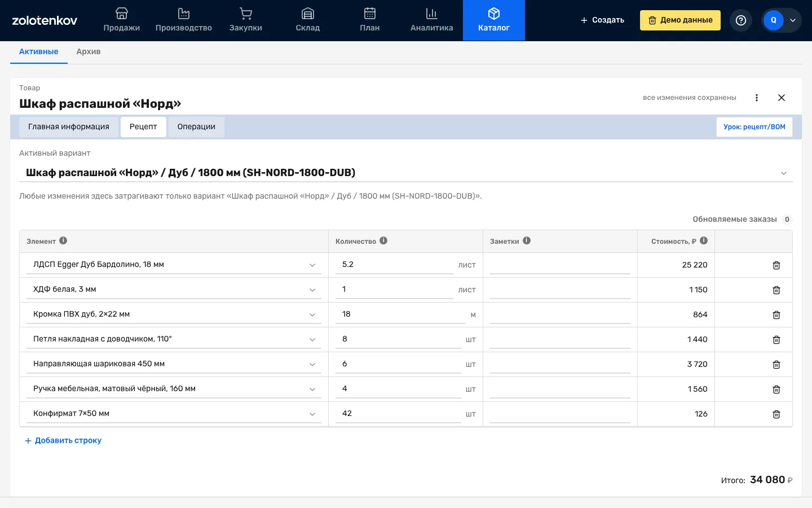
Task: Remove the Направляющая шариковая row
Action: (776, 365)
